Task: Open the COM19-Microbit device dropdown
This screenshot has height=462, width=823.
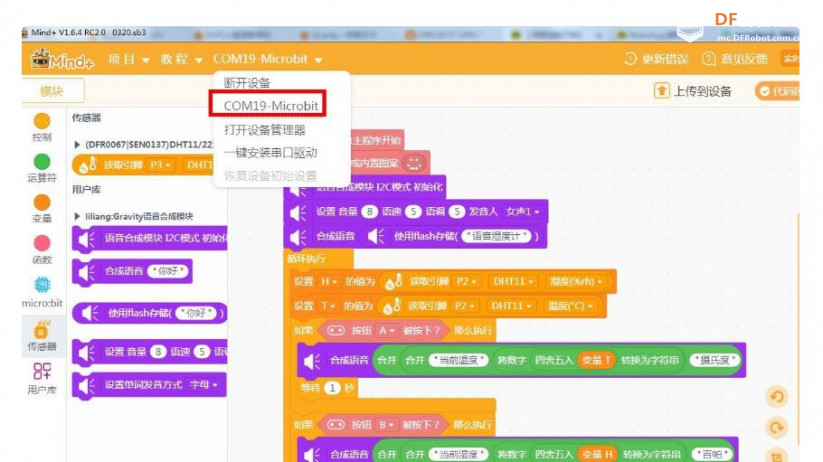Action: pyautogui.click(x=267, y=59)
